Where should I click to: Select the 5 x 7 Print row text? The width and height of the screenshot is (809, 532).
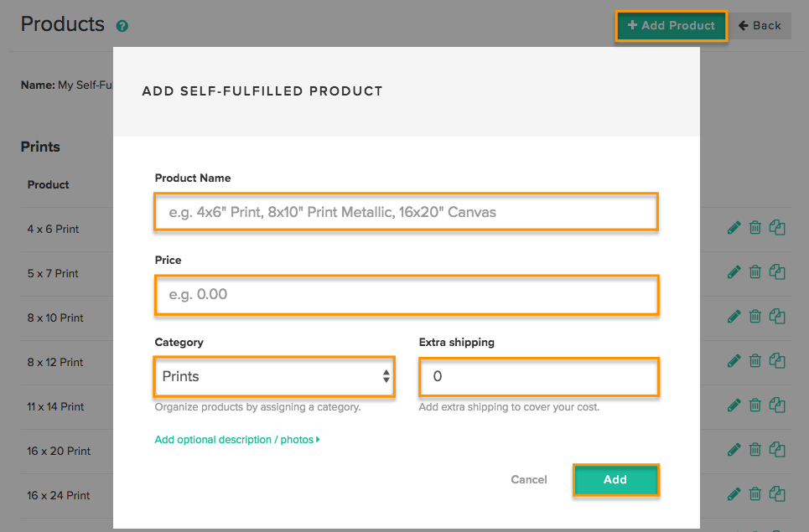(x=53, y=273)
